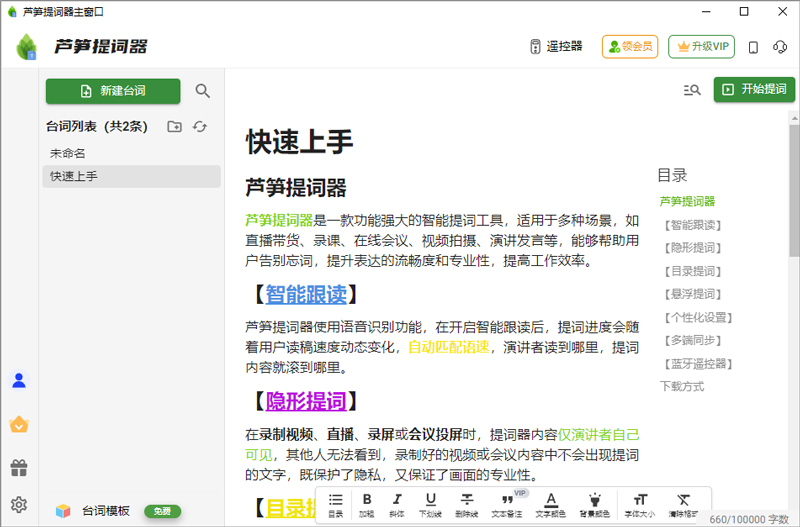Click the 领会员 button

tap(630, 46)
